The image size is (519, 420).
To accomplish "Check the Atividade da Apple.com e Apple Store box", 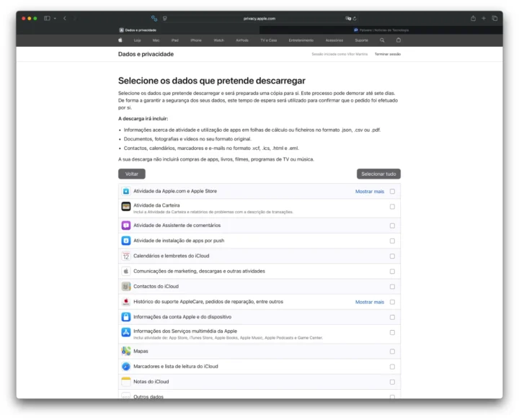I will coord(392,192).
